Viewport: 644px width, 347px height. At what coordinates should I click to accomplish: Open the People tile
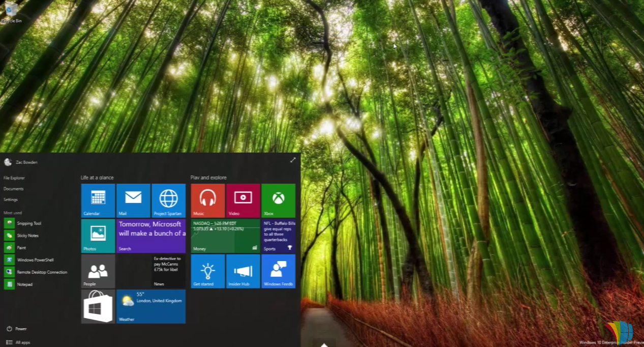97,271
